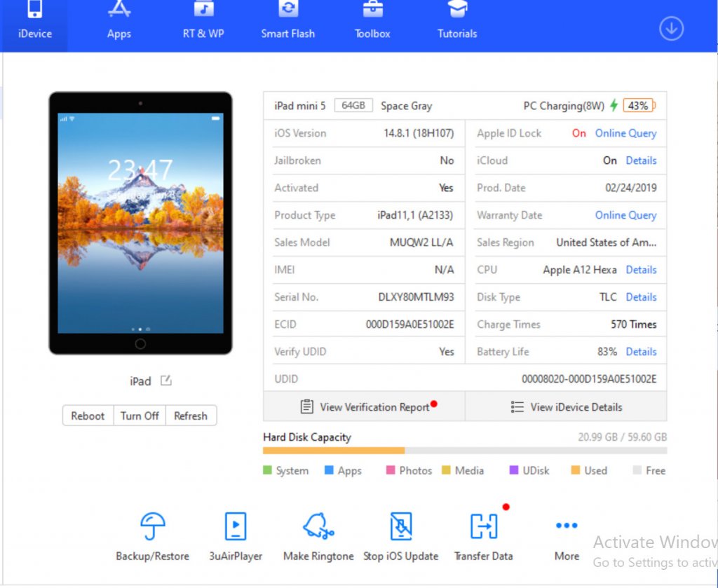Click the Sales Region value United States of Am...
This screenshot has width=718, height=588.
tap(607, 242)
